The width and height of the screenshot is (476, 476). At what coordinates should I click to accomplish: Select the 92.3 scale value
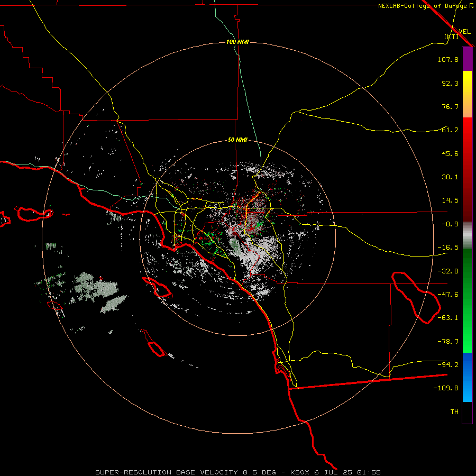450,83
